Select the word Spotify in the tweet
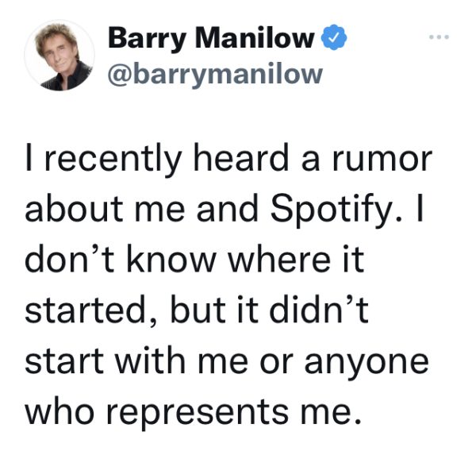The width and height of the screenshot is (476, 459). [x=331, y=210]
